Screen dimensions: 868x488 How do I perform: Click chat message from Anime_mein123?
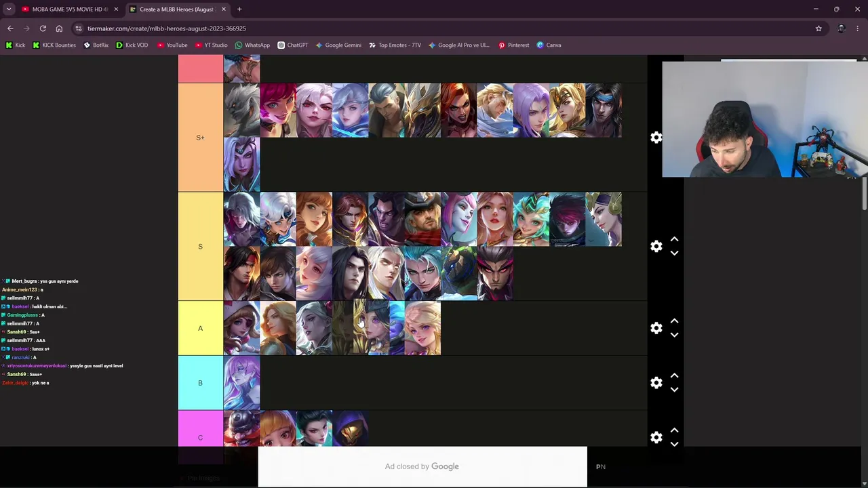(22, 289)
